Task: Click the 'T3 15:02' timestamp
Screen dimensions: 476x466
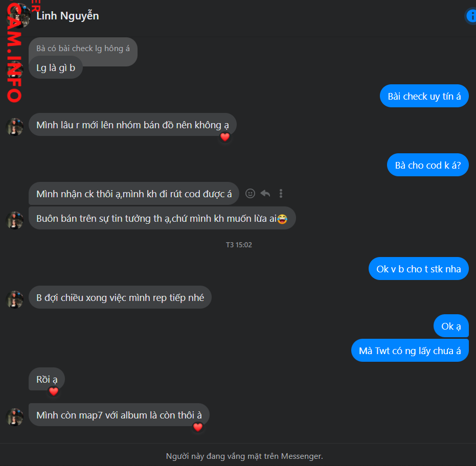Action: tap(239, 245)
